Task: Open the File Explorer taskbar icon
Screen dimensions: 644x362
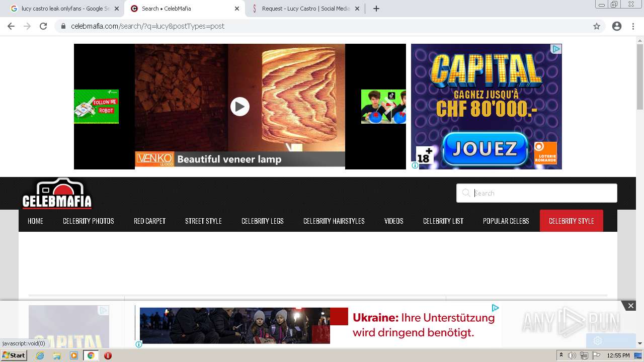Action: [x=57, y=355]
